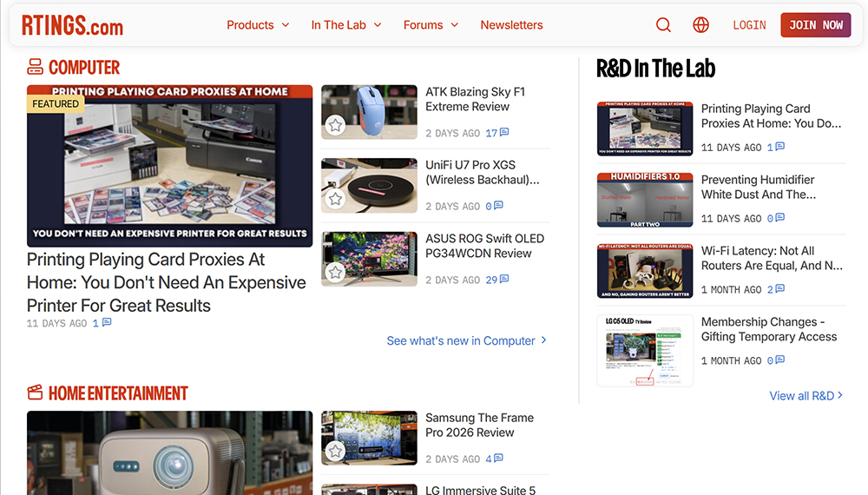Open comments icon for Membership Changes article
This screenshot has width=868, height=495.
[x=780, y=360]
